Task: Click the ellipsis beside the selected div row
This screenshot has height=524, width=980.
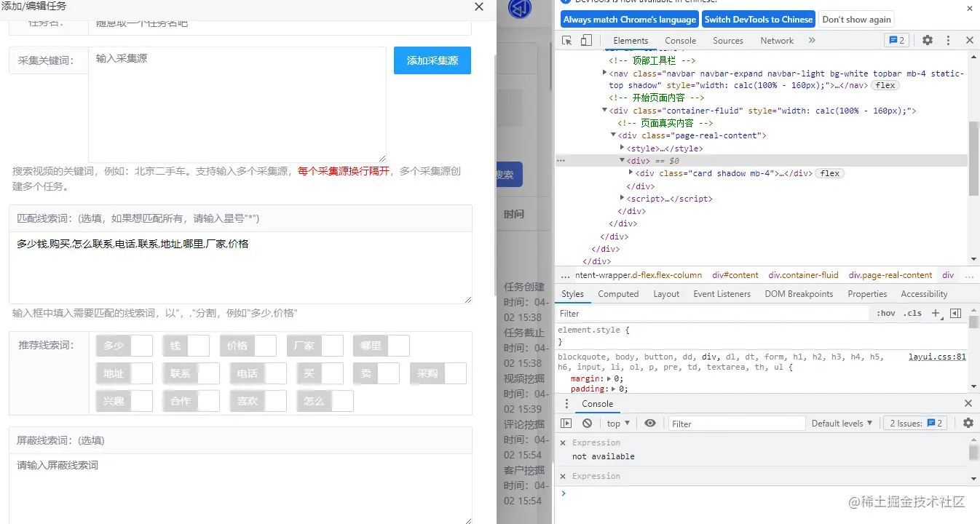Action: click(561, 160)
